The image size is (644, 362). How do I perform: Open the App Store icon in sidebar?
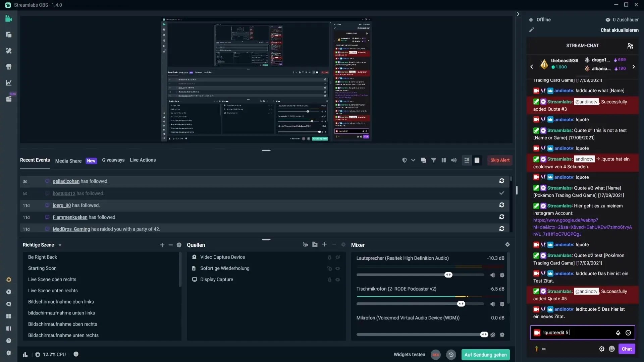(9, 67)
